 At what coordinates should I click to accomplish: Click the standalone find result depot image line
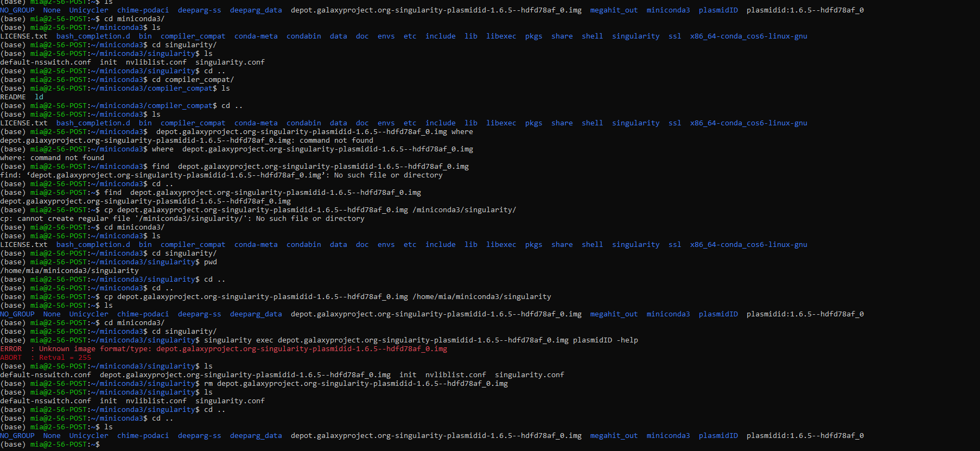tap(145, 201)
